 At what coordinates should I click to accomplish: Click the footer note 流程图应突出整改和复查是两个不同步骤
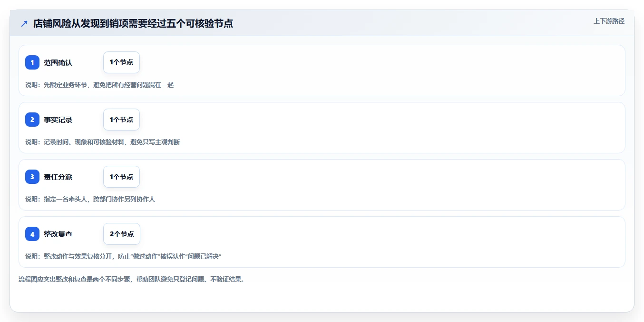[75, 279]
